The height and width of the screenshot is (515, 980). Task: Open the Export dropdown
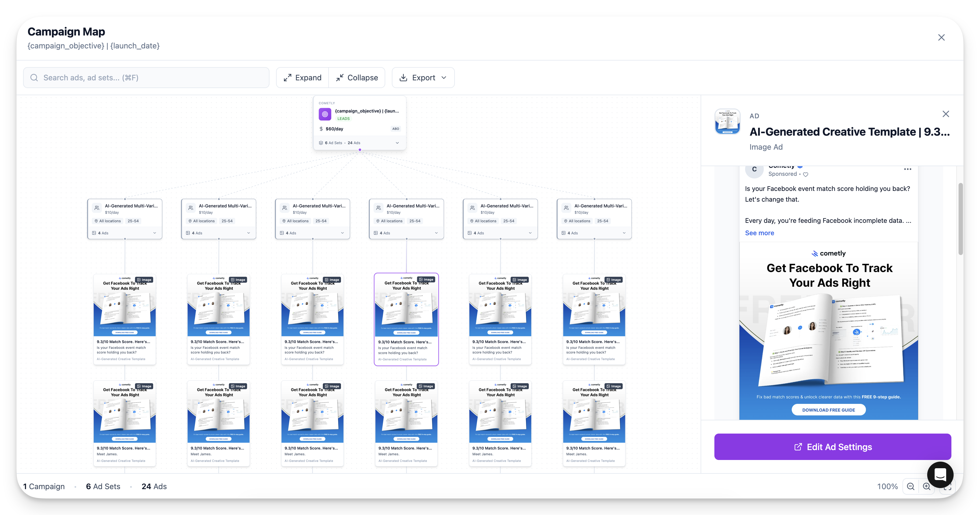(x=423, y=78)
